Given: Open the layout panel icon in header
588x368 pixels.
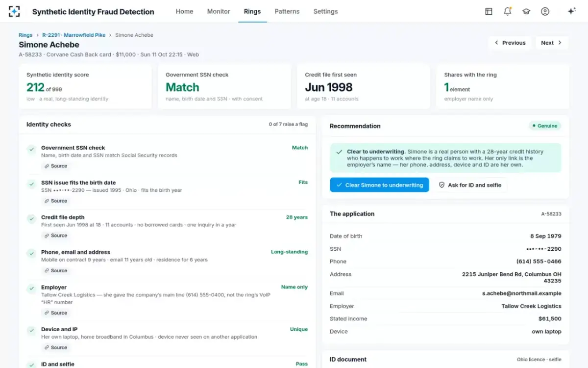Looking at the screenshot, I should tap(489, 11).
